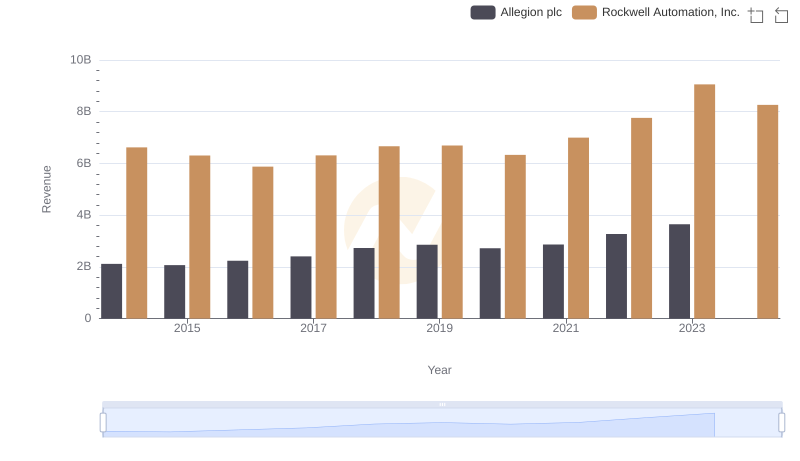The width and height of the screenshot is (800, 461).
Task: Click the Rockwell Automation, Inc. legend label
Action: point(670,13)
